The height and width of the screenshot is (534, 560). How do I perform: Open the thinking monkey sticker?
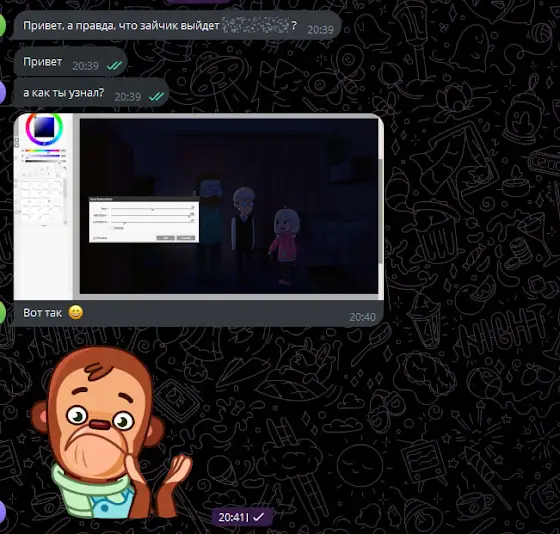tap(111, 432)
